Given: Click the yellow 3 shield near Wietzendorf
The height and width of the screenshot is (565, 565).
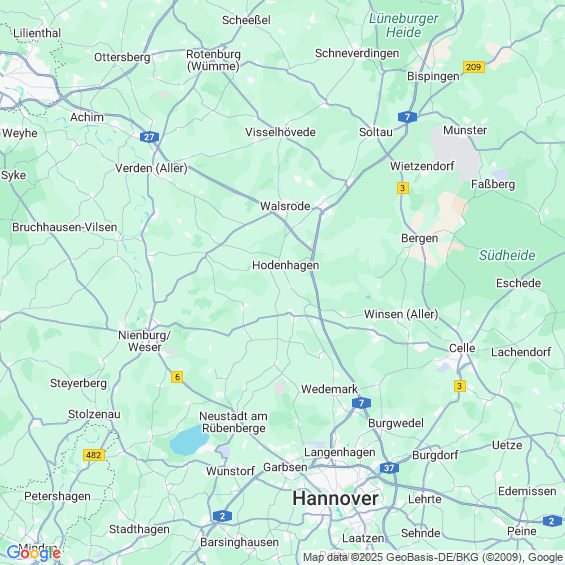Looking at the screenshot, I should point(403,188).
